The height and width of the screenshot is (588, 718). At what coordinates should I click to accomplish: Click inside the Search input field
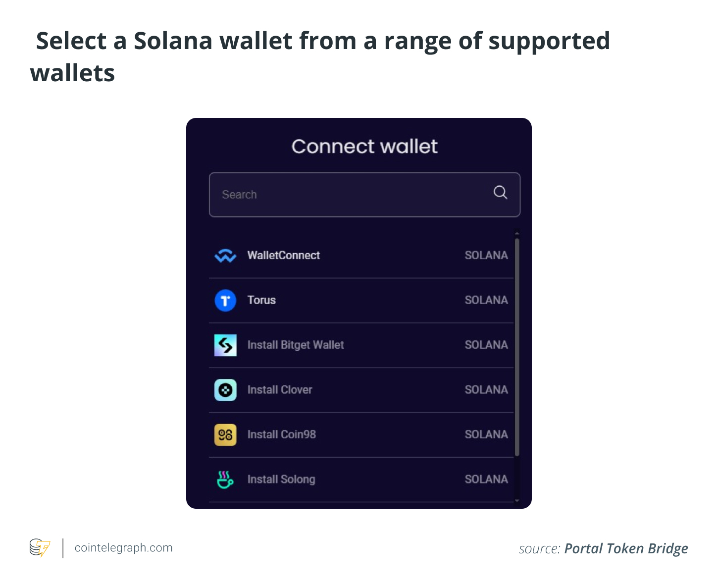click(347, 195)
